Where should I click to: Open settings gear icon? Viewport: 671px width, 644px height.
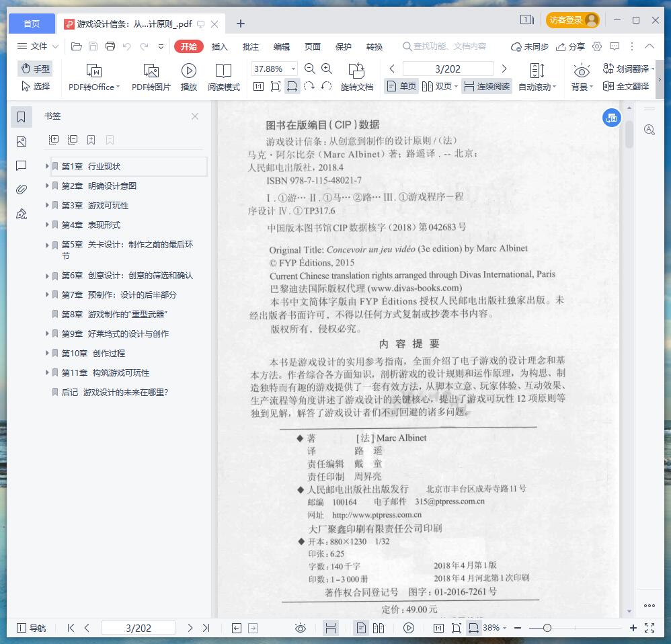point(597,46)
